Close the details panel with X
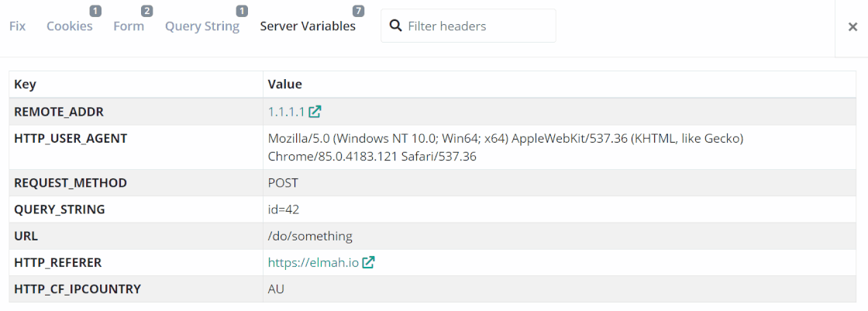868x311 pixels. tap(852, 26)
